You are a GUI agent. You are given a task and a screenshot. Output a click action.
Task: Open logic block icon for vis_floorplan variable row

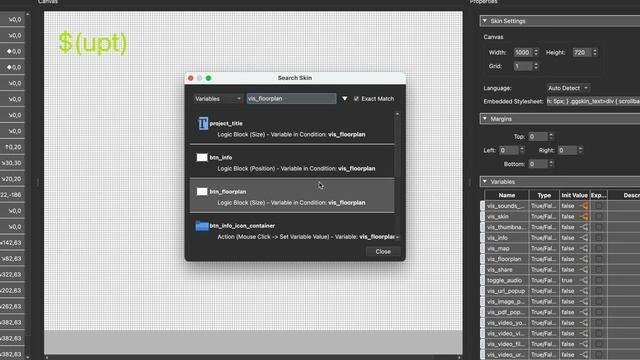584,259
